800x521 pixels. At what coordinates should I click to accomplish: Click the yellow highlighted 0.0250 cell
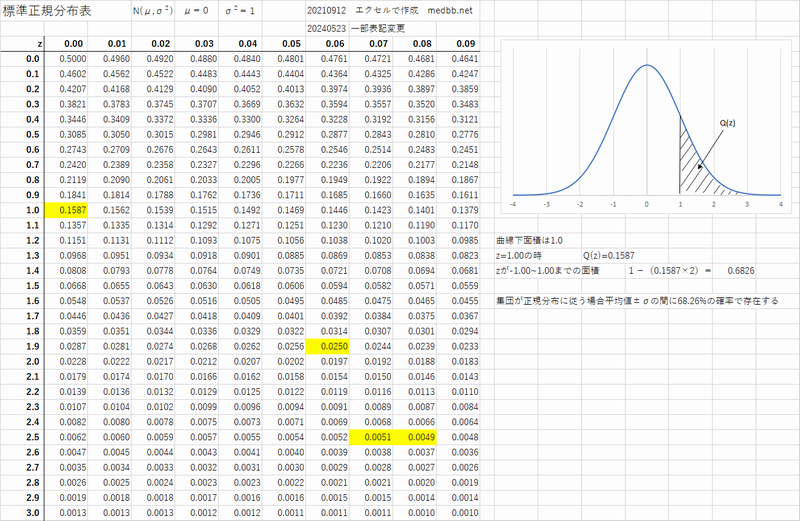click(334, 345)
